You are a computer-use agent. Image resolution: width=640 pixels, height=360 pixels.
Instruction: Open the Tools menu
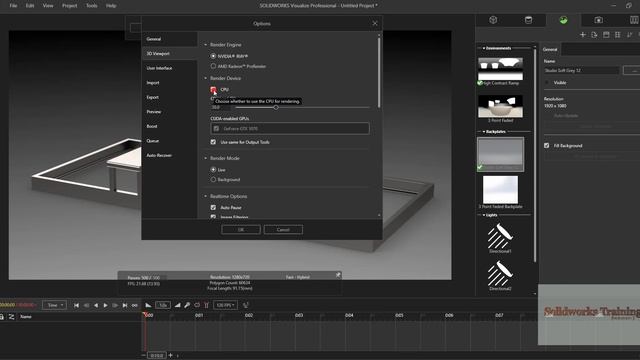[x=91, y=6]
